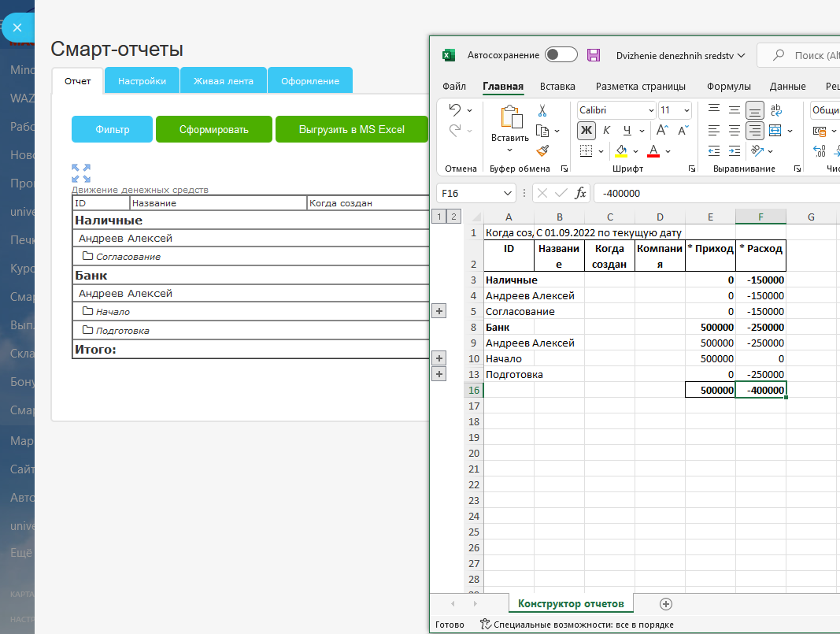The image size is (840, 634).
Task: Add a new sheet with the plus icon
Action: point(666,603)
